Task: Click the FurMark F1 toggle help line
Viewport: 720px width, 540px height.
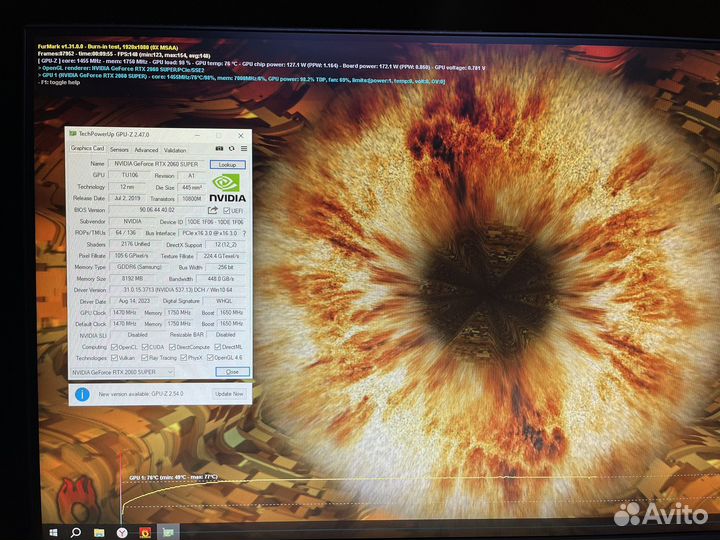Action: [59, 83]
